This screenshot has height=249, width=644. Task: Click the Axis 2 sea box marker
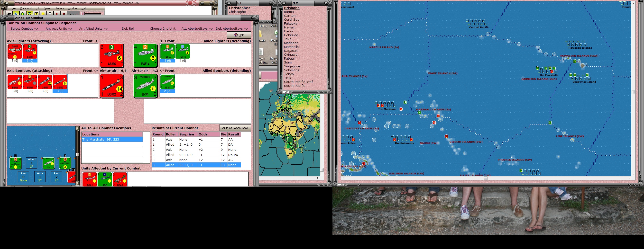[x=56, y=177]
